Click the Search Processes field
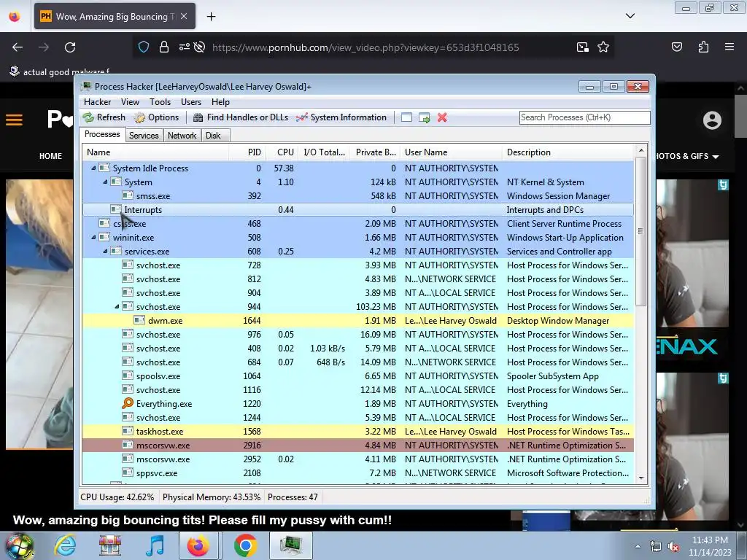Viewport: 747px width, 560px height. click(584, 117)
